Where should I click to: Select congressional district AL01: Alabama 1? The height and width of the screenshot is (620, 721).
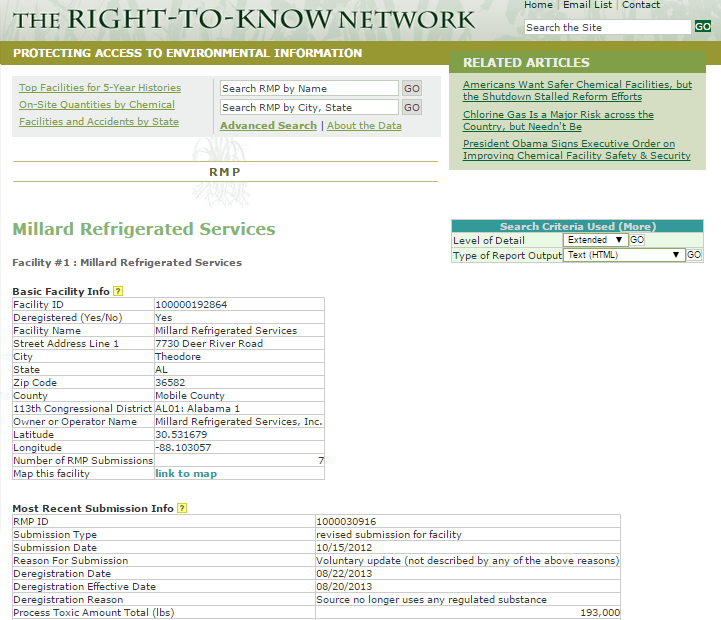click(x=197, y=408)
